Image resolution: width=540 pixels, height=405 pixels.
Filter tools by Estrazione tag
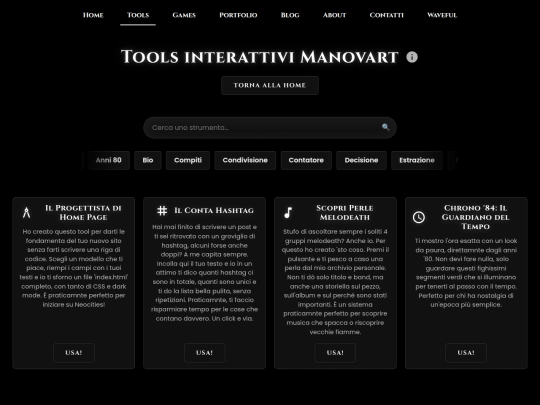point(417,160)
